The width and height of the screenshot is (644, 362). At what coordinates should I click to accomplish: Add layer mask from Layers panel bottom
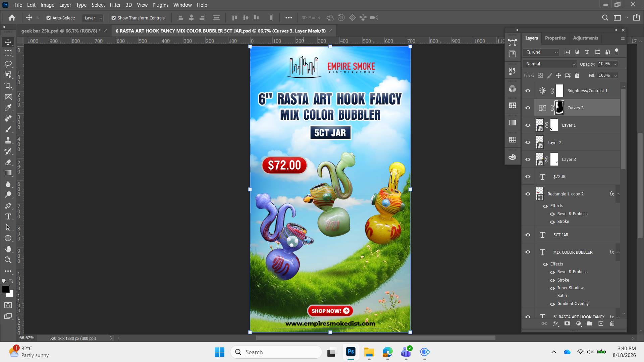567,323
